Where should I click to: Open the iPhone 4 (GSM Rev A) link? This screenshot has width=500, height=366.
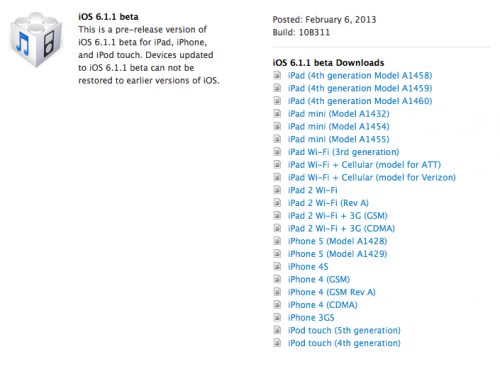tap(332, 292)
